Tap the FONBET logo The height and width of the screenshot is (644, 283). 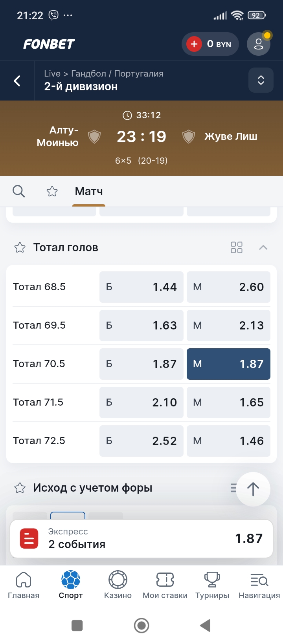49,44
